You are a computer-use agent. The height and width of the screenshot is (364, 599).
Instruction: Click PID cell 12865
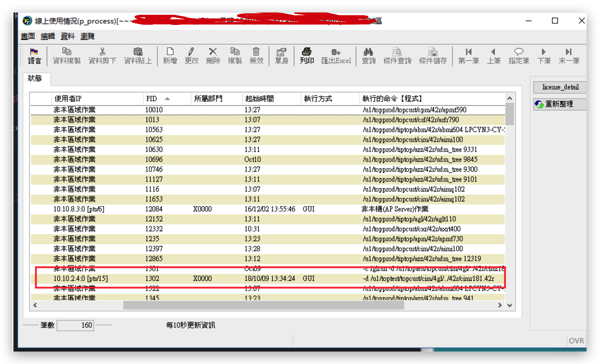pos(154,259)
